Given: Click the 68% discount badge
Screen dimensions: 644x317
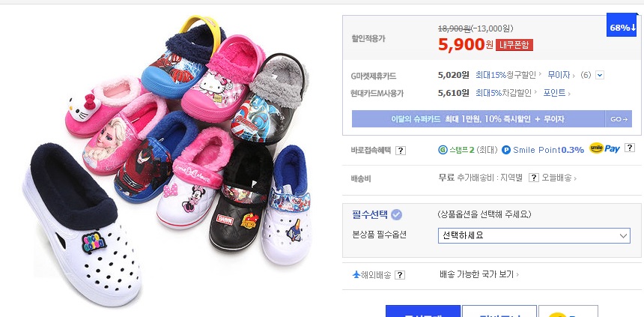Looking at the screenshot, I should [x=622, y=27].
